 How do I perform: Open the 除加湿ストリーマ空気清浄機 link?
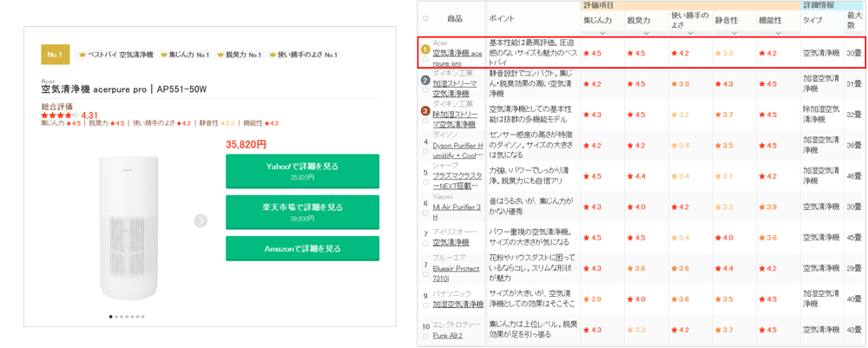pos(454,120)
